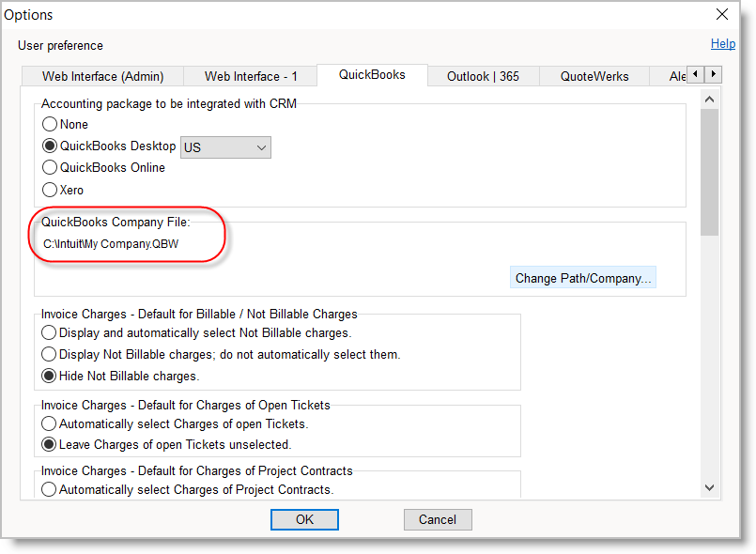Close the Options dialog window

click(x=722, y=14)
